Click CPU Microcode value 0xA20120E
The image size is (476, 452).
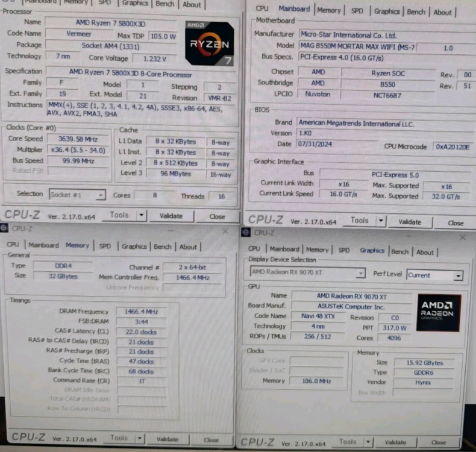pyautogui.click(x=454, y=147)
